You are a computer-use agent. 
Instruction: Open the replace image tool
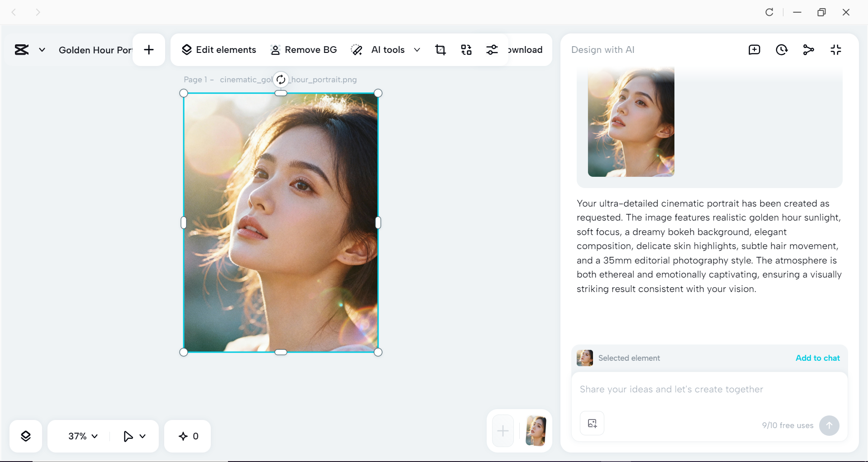[466, 50]
